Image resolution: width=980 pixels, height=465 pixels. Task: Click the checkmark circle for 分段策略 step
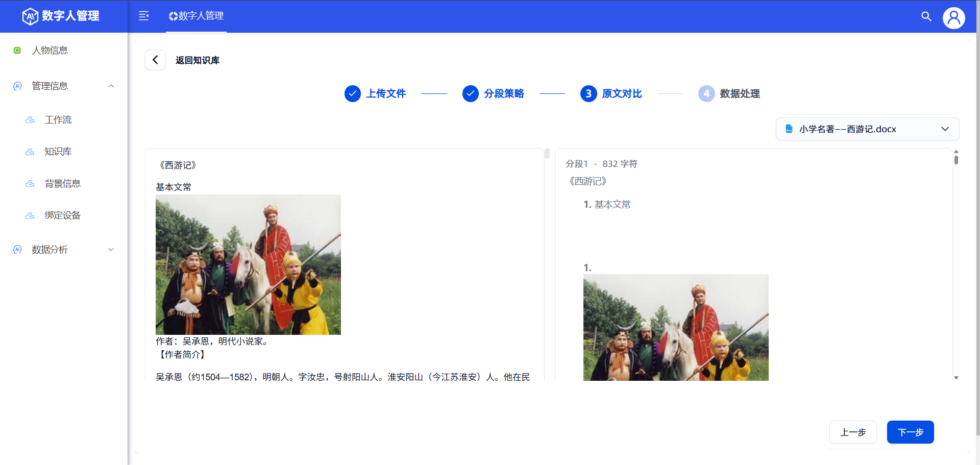471,94
